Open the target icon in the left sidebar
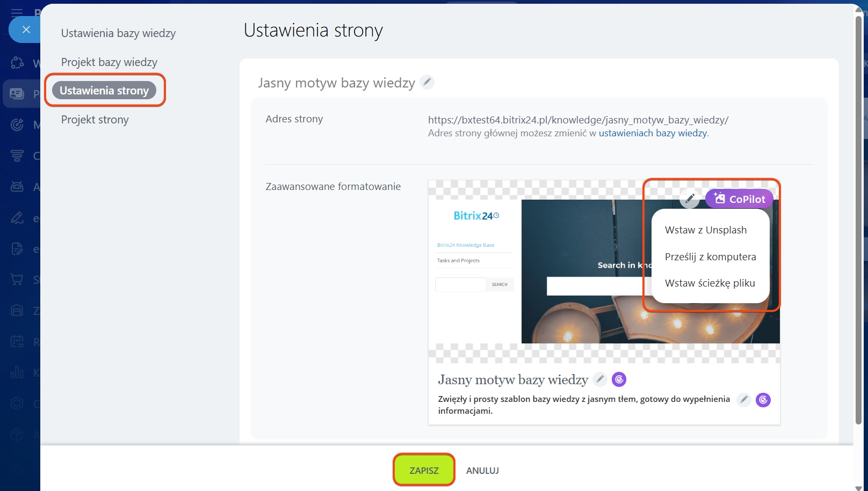The width and height of the screenshot is (868, 491). [17, 125]
